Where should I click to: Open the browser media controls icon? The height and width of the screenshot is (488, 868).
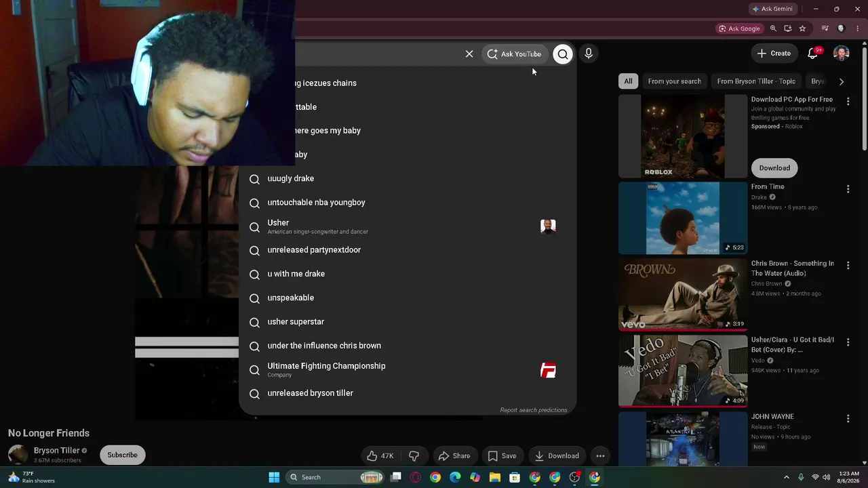(x=825, y=28)
